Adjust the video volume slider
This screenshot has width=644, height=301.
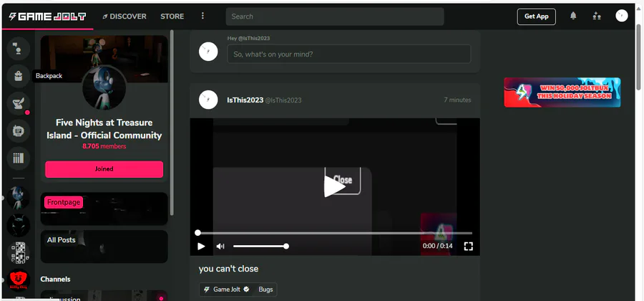tap(260, 247)
